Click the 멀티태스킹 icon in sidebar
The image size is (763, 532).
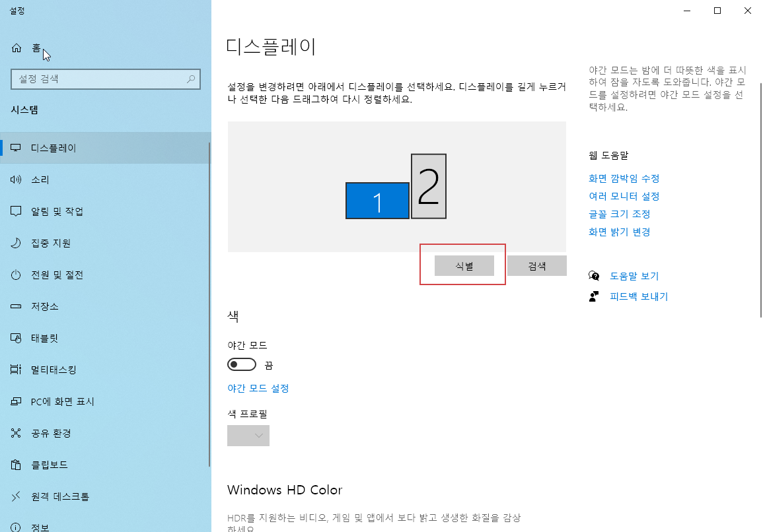[16, 370]
